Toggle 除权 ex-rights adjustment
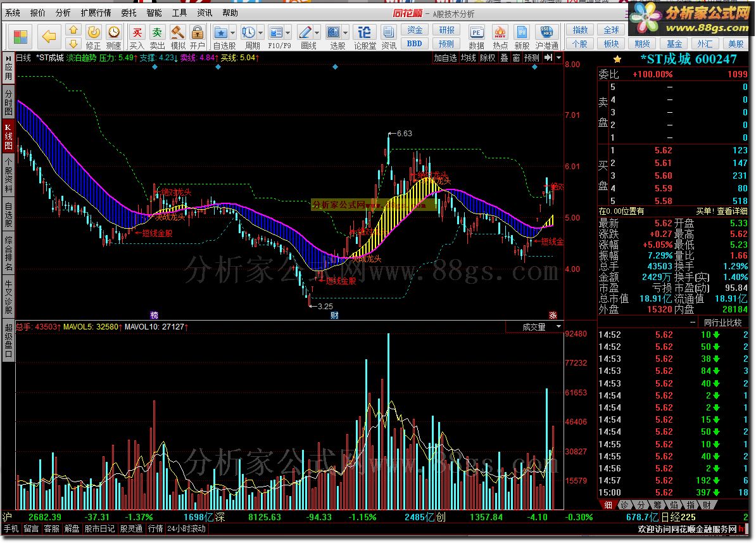Image resolution: width=756 pixels, height=543 pixels. [488, 58]
